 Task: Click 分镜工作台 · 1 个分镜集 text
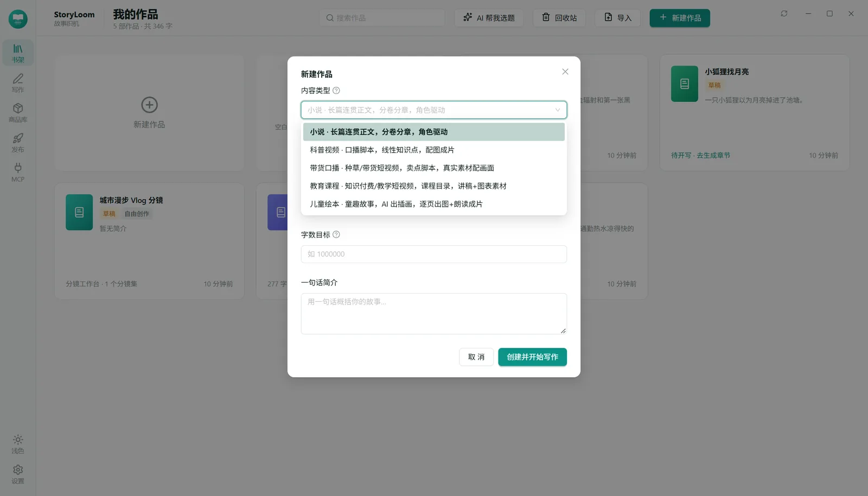[101, 284]
